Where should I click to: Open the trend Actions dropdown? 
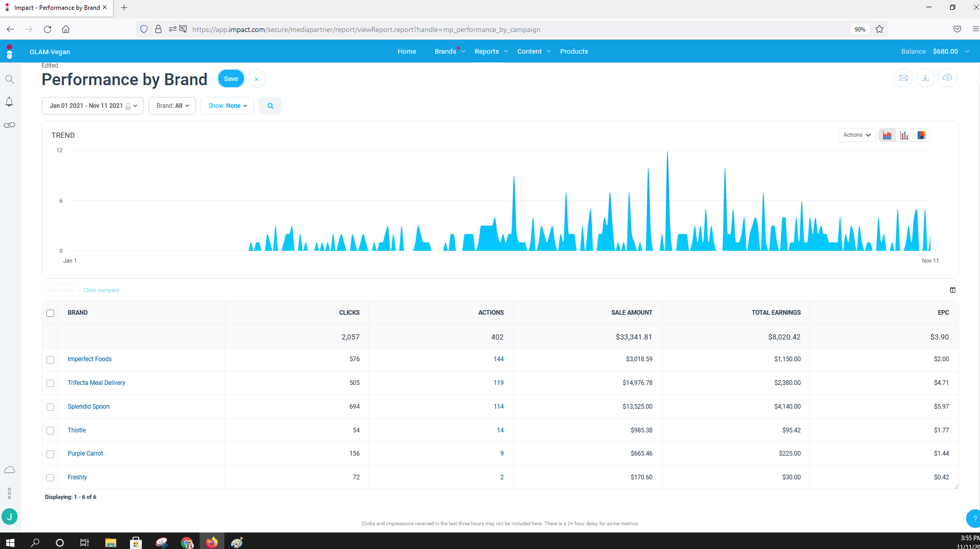(857, 135)
